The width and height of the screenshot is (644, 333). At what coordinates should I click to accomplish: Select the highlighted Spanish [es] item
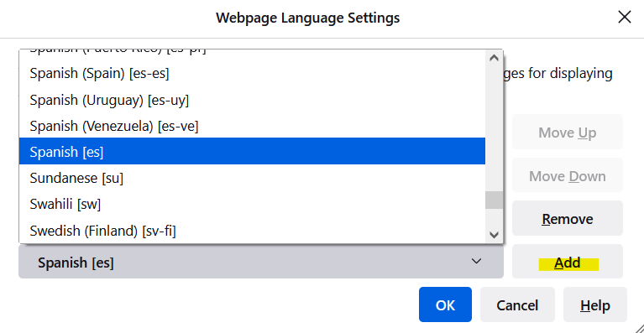(x=252, y=151)
